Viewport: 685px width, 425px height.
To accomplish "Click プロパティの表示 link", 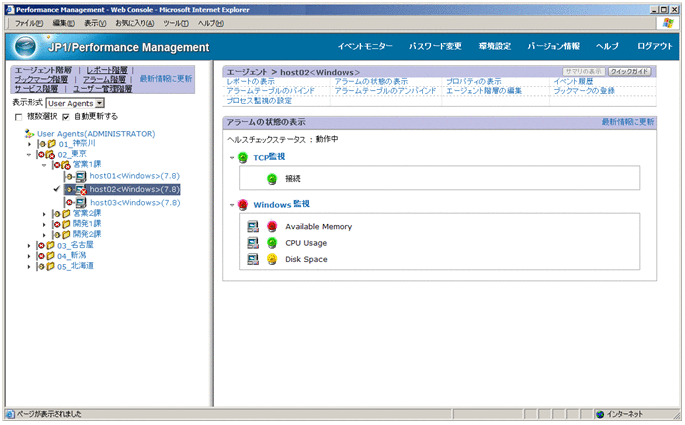I will pos(474,81).
